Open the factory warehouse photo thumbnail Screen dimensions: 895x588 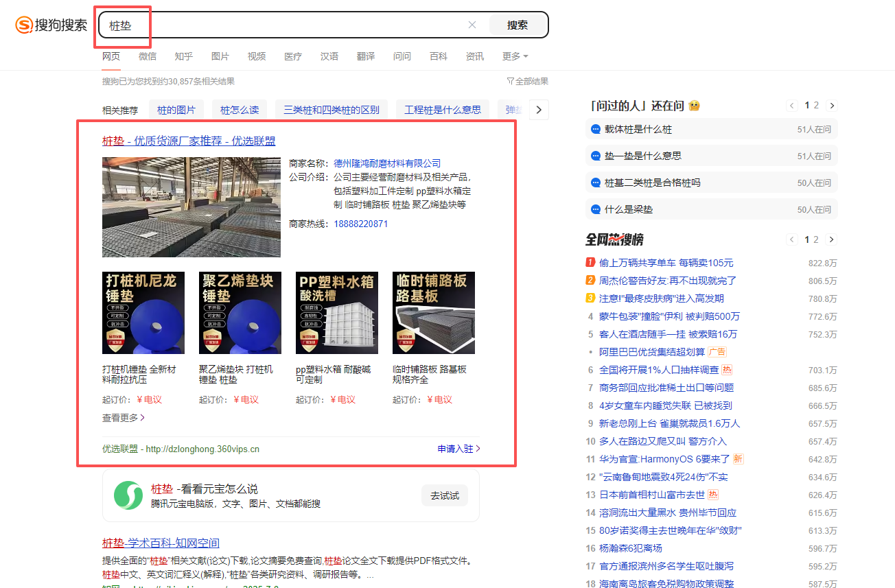tap(191, 207)
